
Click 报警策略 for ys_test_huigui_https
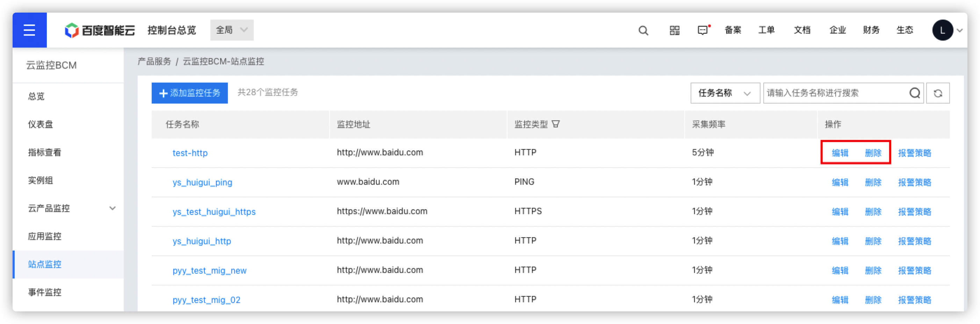(914, 212)
